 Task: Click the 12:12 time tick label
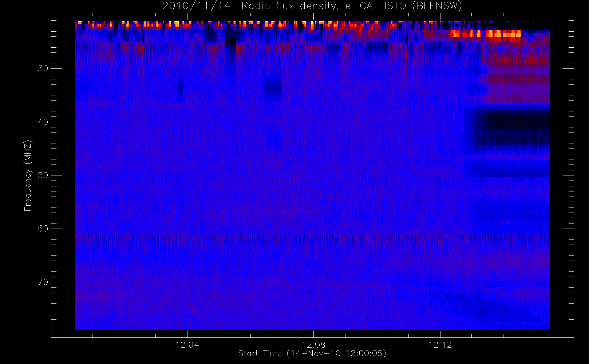click(x=440, y=345)
